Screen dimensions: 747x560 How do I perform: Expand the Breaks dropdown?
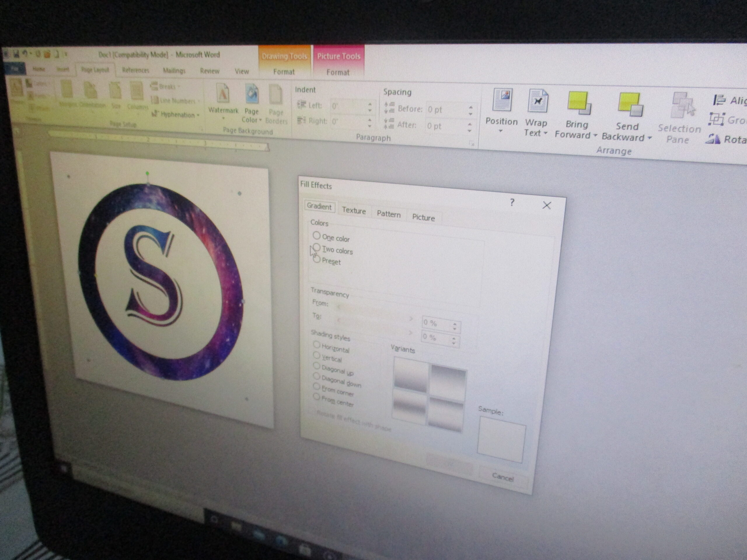167,86
